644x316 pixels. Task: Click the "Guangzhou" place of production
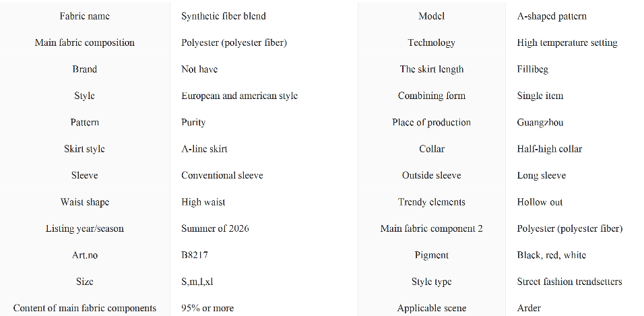tap(540, 123)
